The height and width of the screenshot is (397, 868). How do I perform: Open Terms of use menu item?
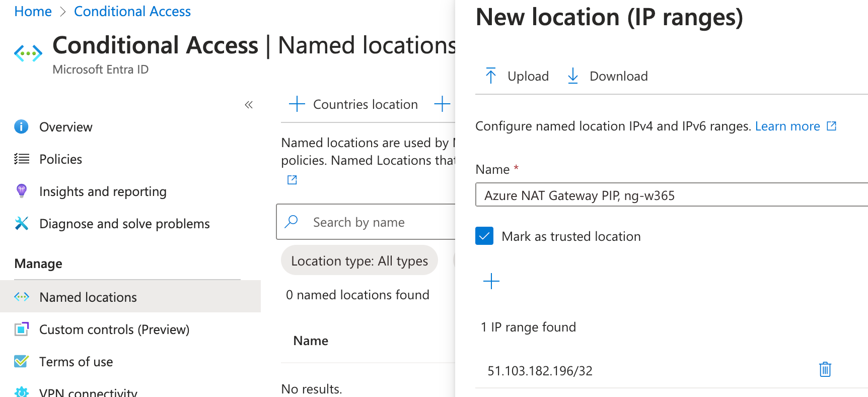click(76, 362)
